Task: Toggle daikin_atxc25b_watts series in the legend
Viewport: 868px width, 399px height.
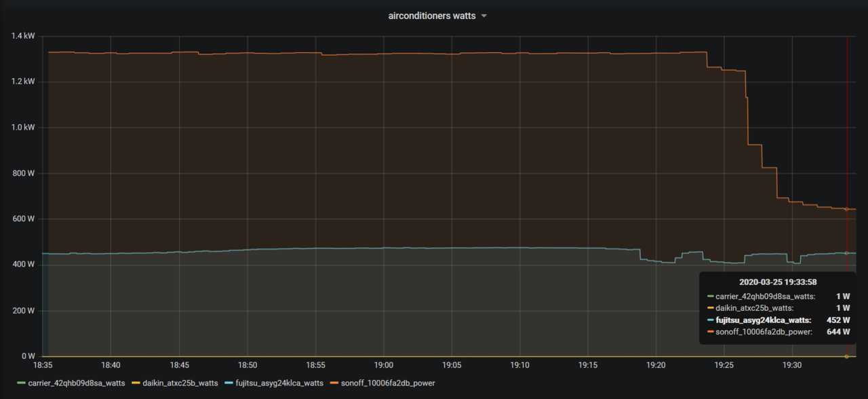Action: coord(180,383)
